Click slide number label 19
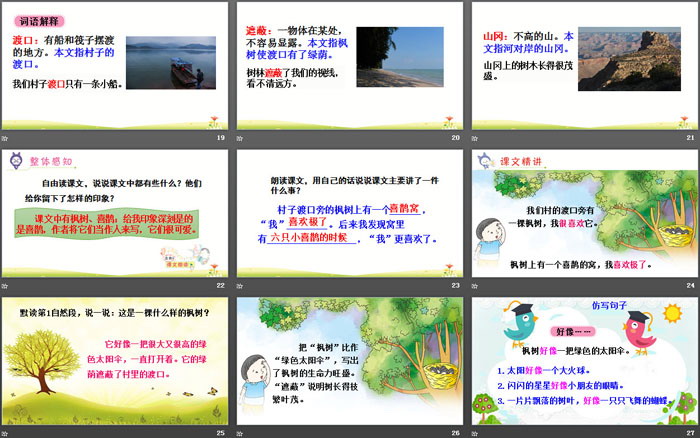 (x=221, y=138)
